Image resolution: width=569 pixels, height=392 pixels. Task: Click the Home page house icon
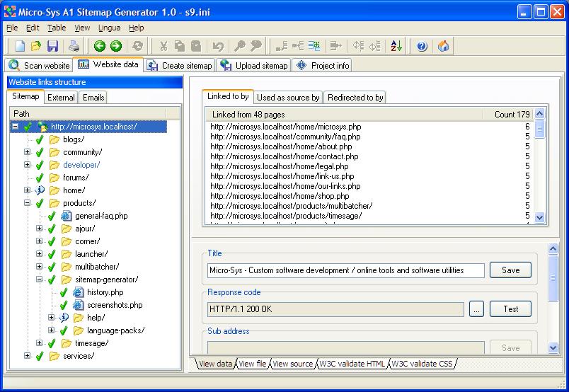tap(443, 46)
